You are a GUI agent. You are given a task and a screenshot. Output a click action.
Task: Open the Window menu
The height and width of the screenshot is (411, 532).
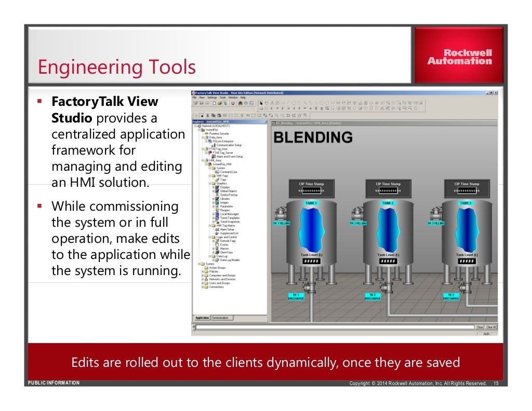(x=233, y=98)
